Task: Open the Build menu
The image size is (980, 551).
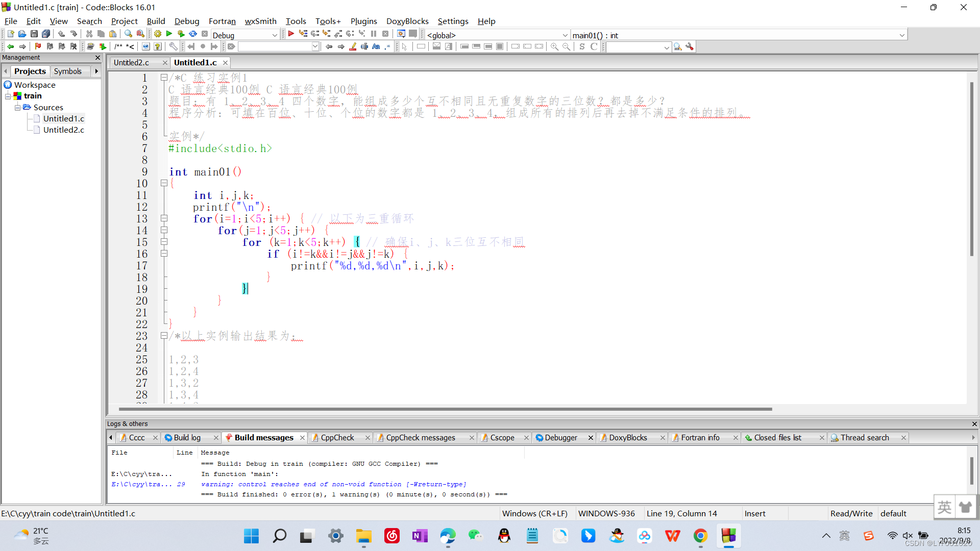Action: (x=156, y=21)
